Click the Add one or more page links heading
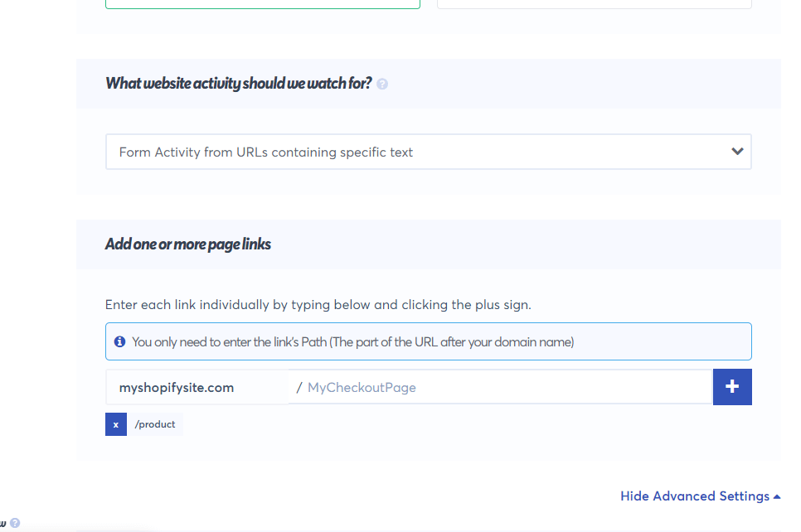The image size is (801, 532). pos(188,244)
